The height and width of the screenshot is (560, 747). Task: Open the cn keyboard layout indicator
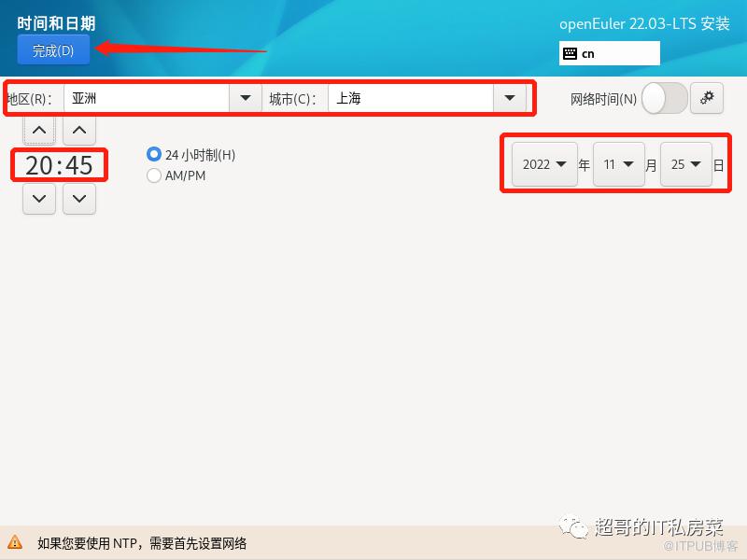coord(610,53)
